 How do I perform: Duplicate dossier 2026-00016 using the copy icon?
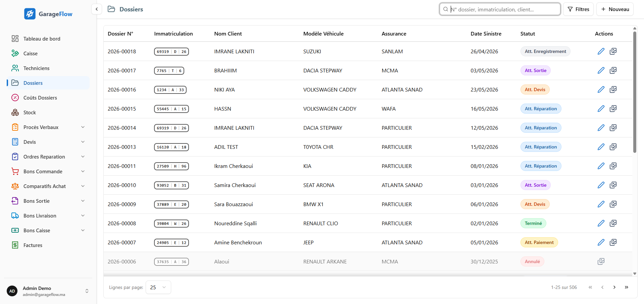613,89
